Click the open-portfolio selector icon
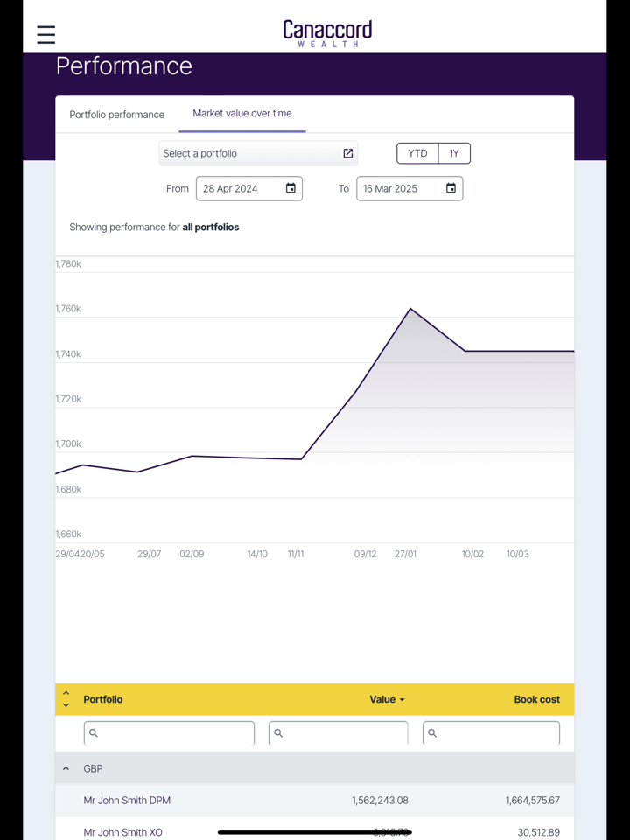Screen dimensions: 630x840 (x=348, y=153)
